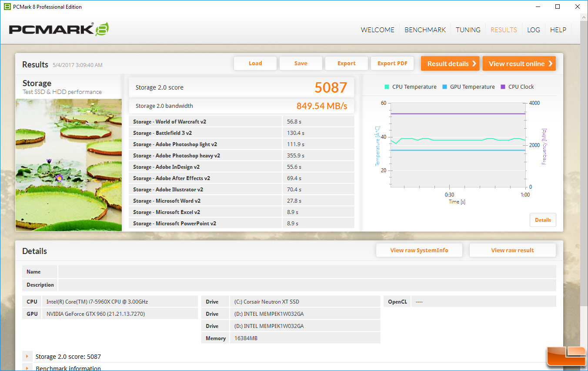Image resolution: width=588 pixels, height=371 pixels.
Task: Select the Microsoft Word v2 row
Action: (241, 201)
